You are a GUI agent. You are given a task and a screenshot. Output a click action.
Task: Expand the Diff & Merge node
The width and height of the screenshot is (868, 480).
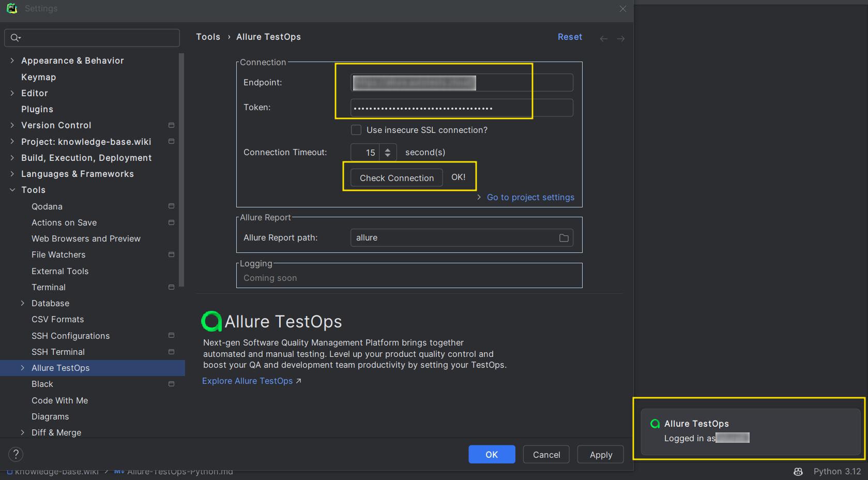coord(22,432)
